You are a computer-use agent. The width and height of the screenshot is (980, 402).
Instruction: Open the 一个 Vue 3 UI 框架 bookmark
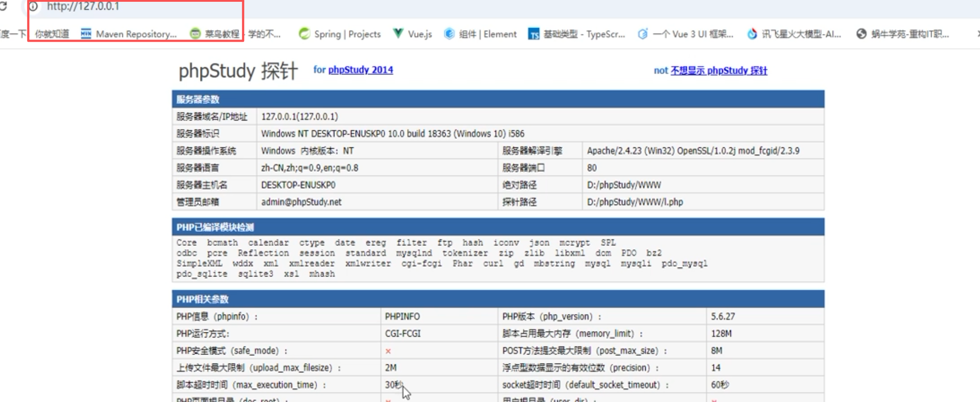click(x=686, y=34)
